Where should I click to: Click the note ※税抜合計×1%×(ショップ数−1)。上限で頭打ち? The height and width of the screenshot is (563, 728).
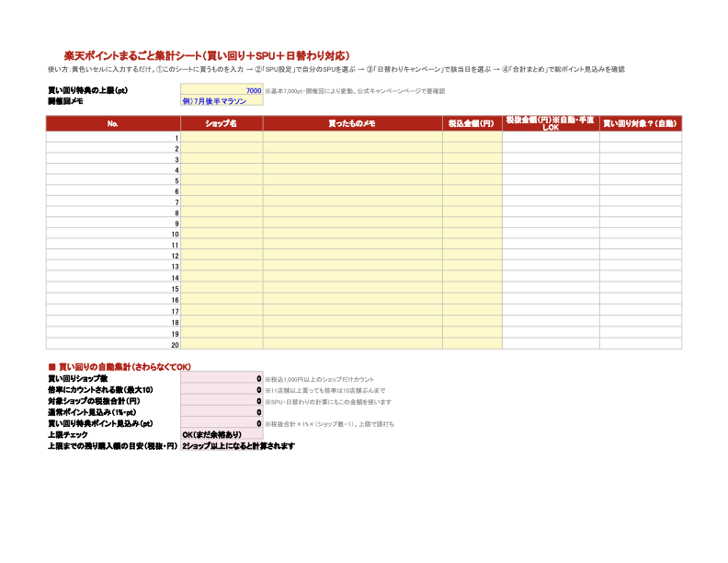(x=330, y=424)
